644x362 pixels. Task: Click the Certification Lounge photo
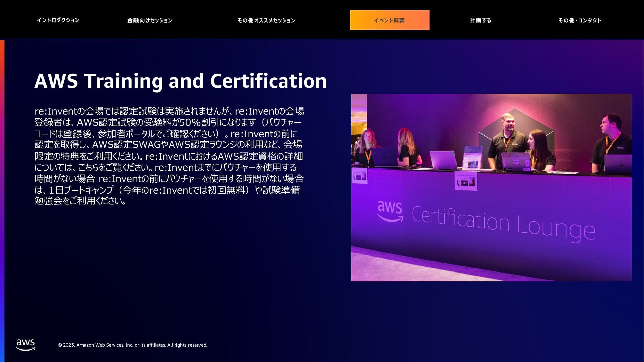tap(491, 187)
